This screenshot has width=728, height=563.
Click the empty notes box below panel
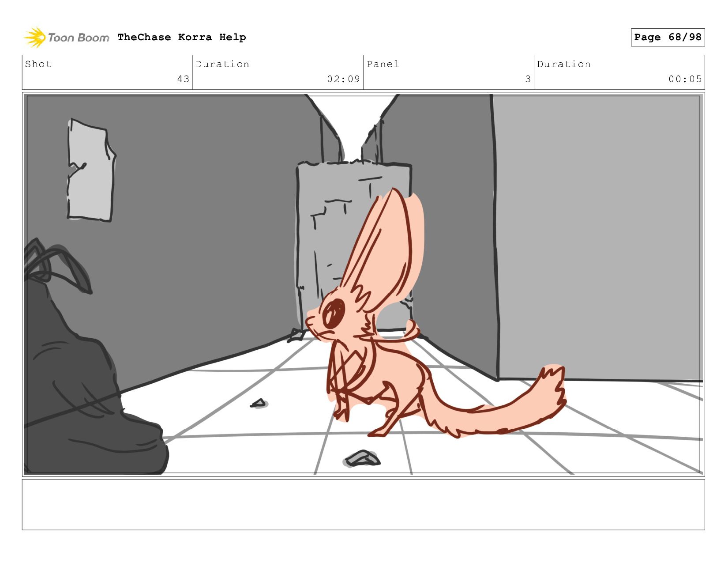tap(363, 505)
